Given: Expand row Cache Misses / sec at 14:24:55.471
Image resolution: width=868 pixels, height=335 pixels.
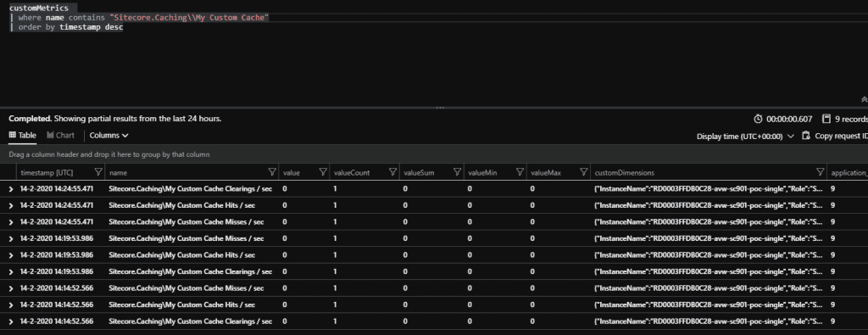Looking at the screenshot, I should pos(10,222).
